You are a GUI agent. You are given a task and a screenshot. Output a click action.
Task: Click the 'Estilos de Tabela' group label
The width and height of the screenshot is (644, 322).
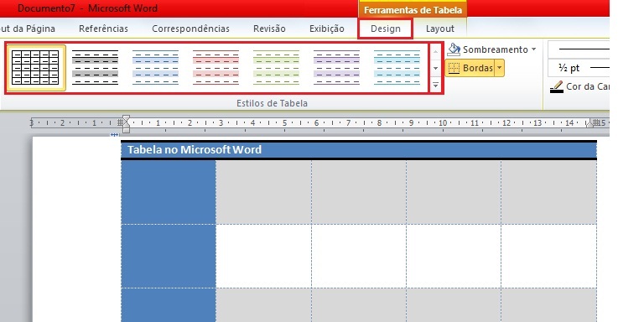coord(272,103)
